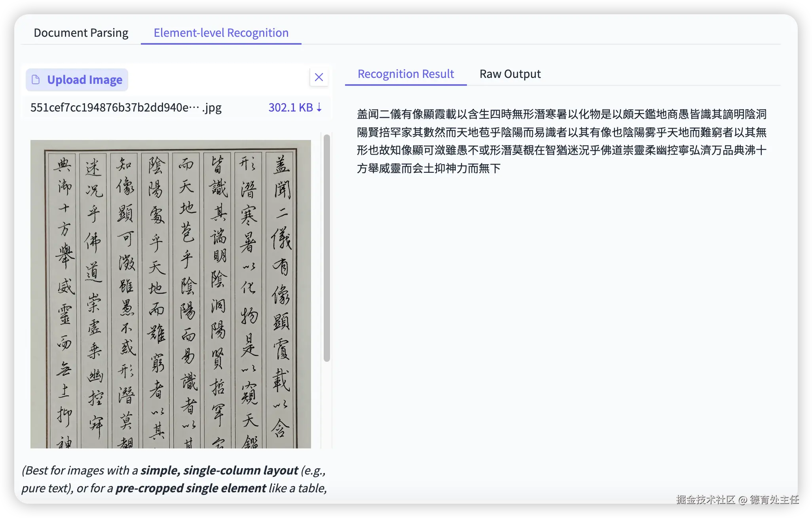The image size is (812, 518).
Task: Click the last recognized line 方舉威靈而会土抑神力而無下
Action: (429, 169)
